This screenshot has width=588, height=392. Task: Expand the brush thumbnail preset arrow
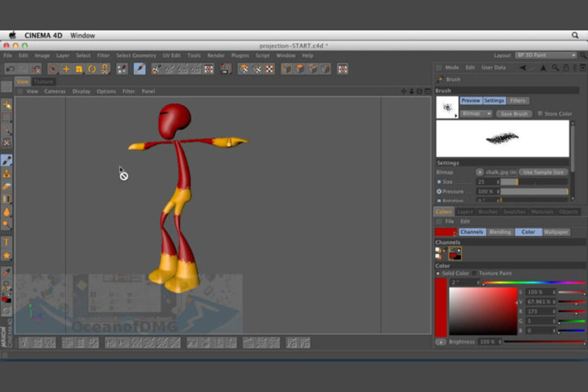[x=456, y=116]
